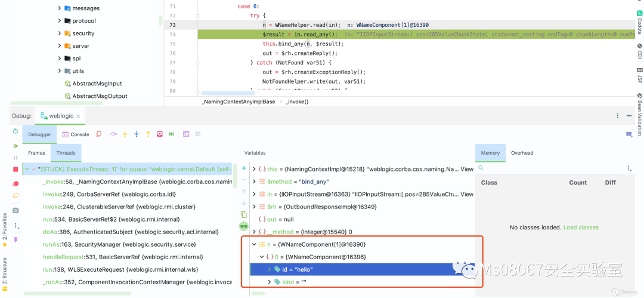Expand the protocol folder
644x298 pixels.
tap(60, 20)
